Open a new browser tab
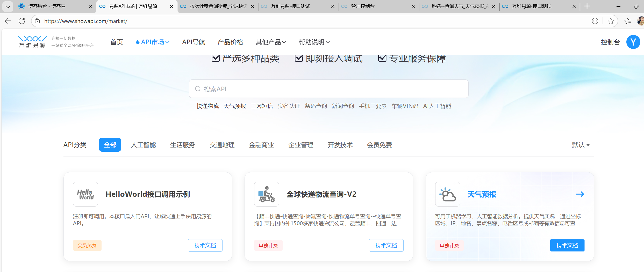Image resolution: width=644 pixels, height=272 pixels. coord(587,6)
